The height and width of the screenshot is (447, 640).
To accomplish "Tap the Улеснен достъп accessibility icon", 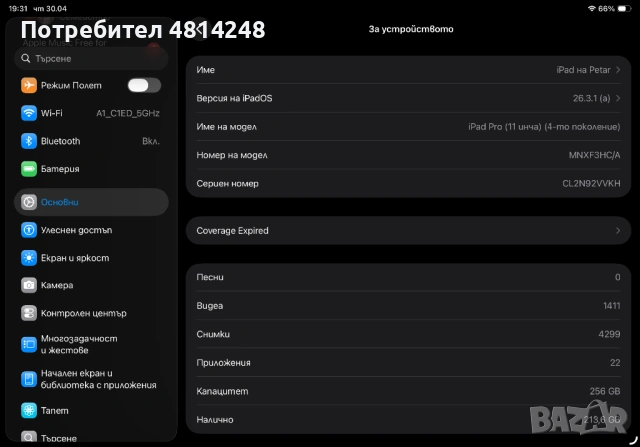I will point(29,230).
